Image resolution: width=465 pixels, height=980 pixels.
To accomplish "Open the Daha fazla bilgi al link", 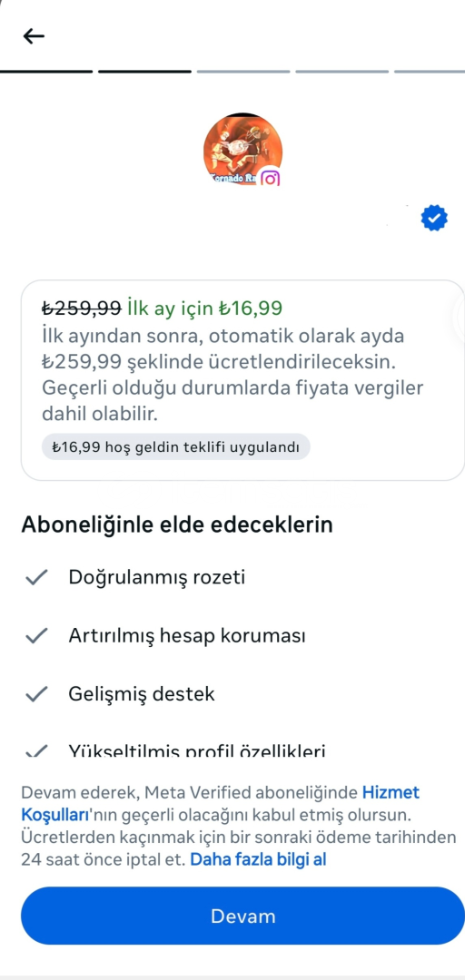I will click(258, 859).
